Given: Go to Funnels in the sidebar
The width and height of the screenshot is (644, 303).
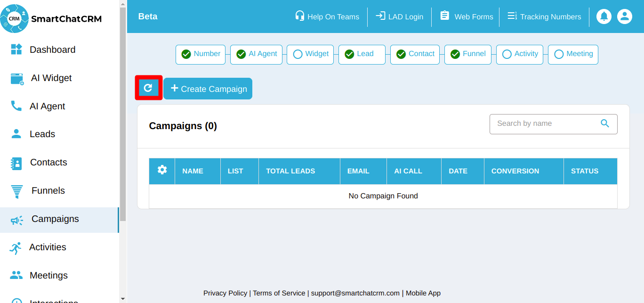Looking at the screenshot, I should click(x=48, y=191).
